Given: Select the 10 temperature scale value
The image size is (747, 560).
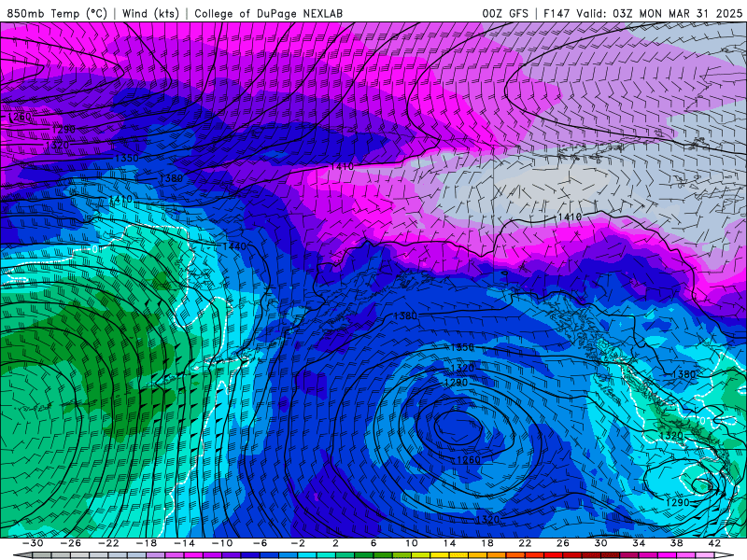Looking at the screenshot, I should tap(412, 543).
